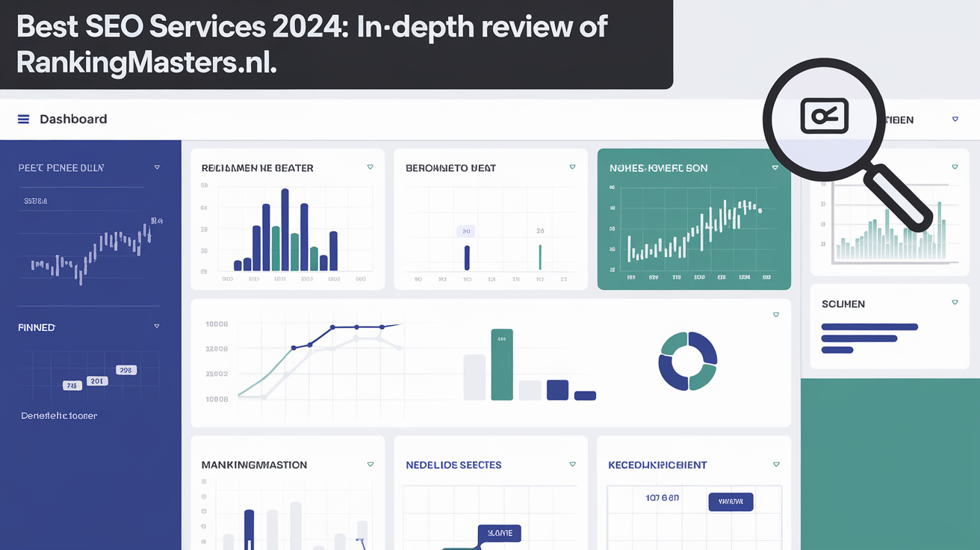Click the Dashboard header title

(73, 120)
